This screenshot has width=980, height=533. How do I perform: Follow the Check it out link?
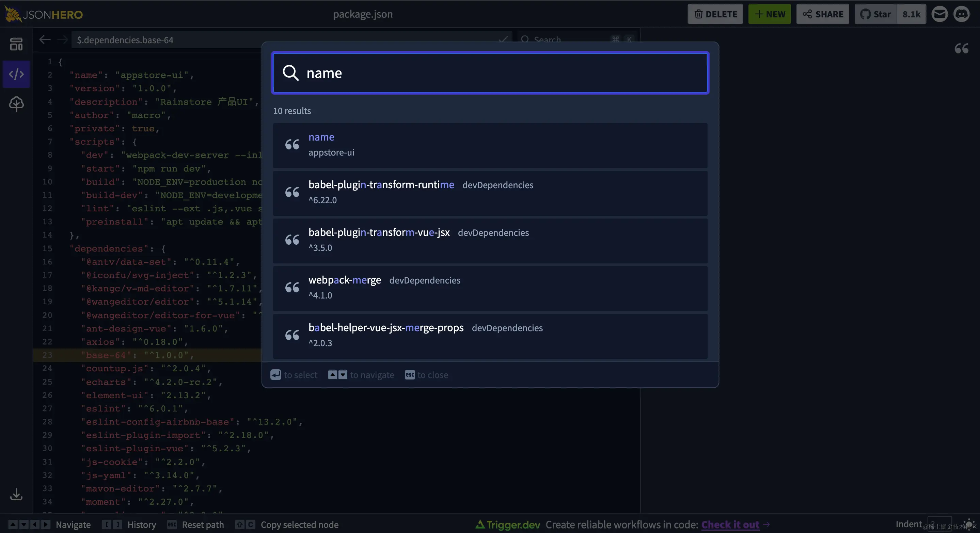click(730, 524)
